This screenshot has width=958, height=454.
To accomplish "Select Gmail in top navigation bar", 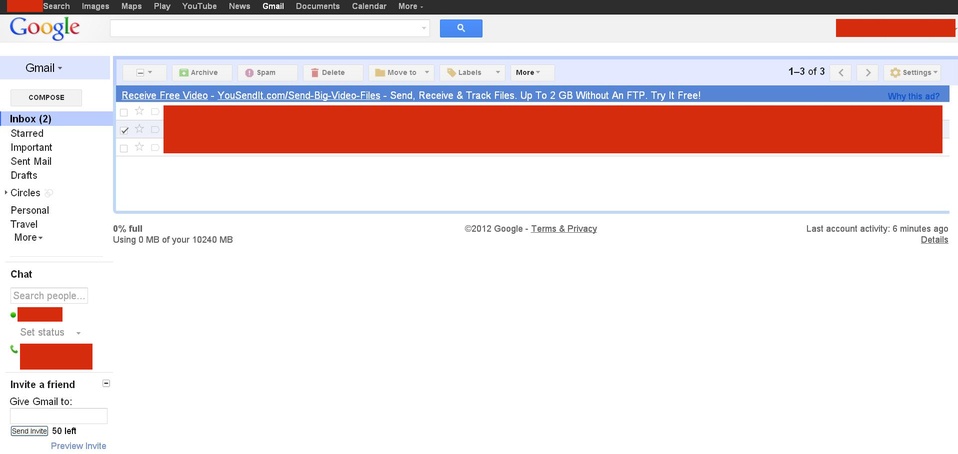I will point(273,6).
